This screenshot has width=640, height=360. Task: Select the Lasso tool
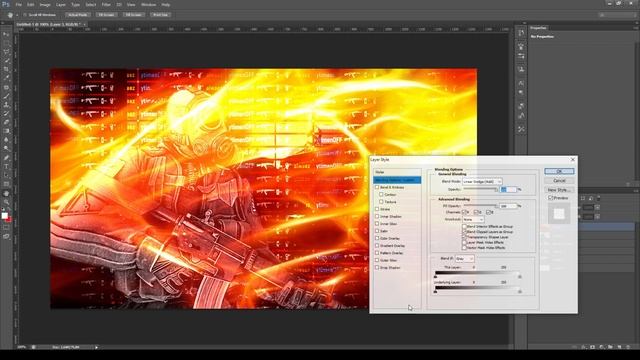6,52
